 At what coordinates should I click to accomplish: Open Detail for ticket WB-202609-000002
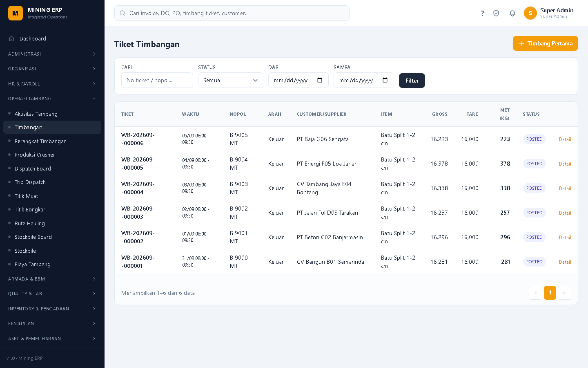[x=565, y=238]
